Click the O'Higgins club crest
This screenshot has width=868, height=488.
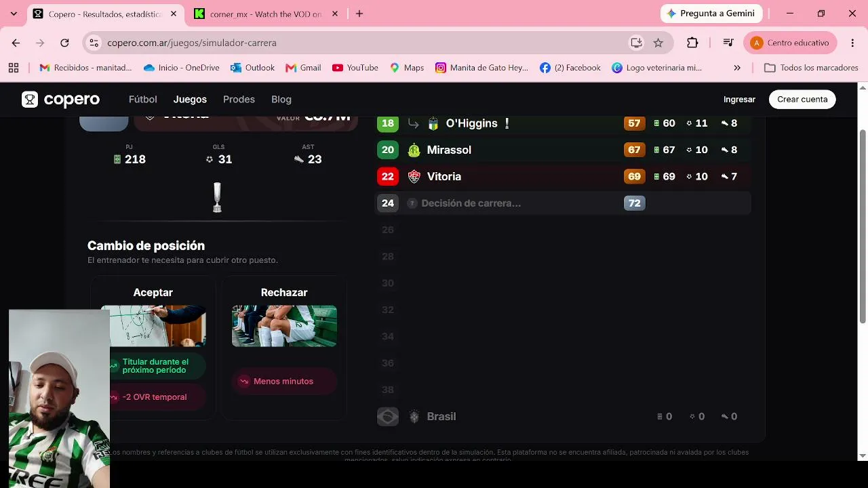(x=433, y=123)
